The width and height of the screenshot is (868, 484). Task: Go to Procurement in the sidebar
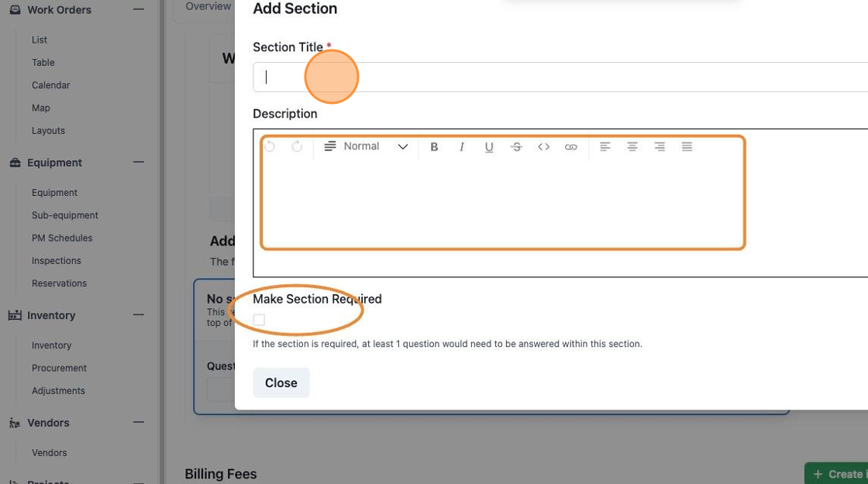coord(59,368)
